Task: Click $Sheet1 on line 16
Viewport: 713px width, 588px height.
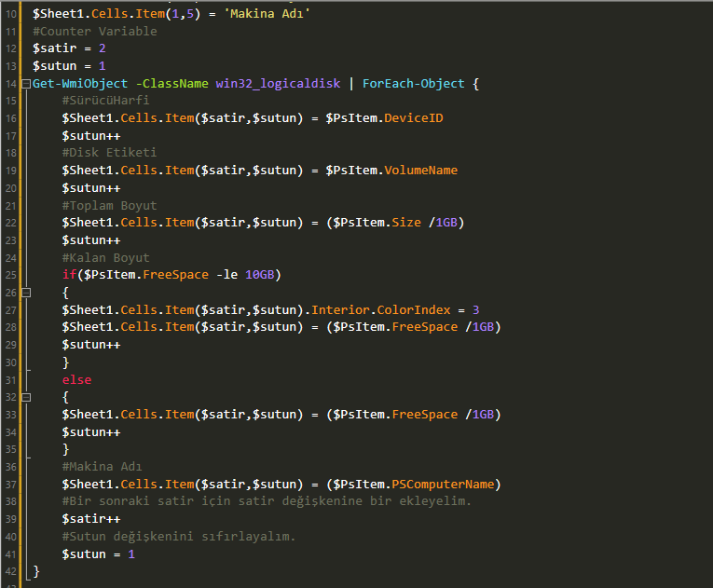Action: (x=88, y=118)
